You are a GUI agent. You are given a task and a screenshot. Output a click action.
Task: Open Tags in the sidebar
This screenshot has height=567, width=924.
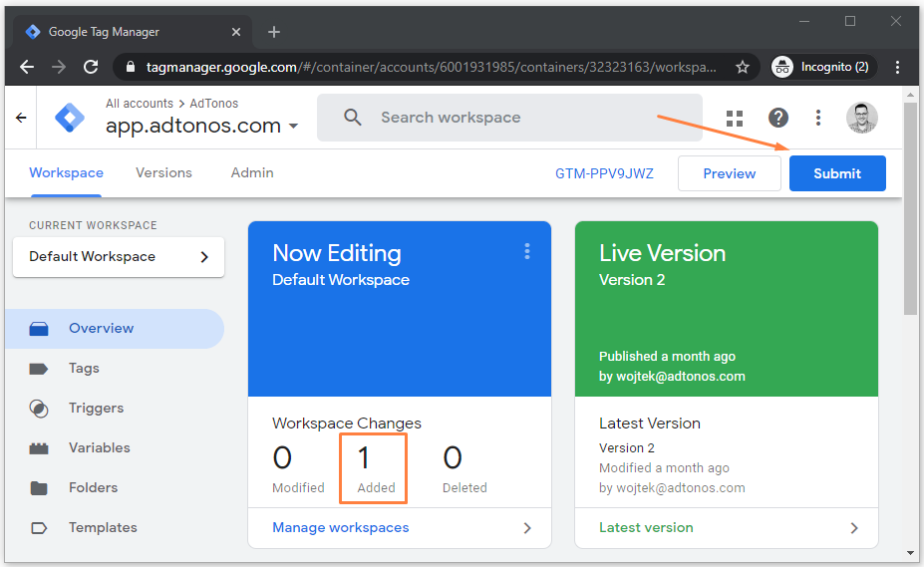click(x=84, y=369)
